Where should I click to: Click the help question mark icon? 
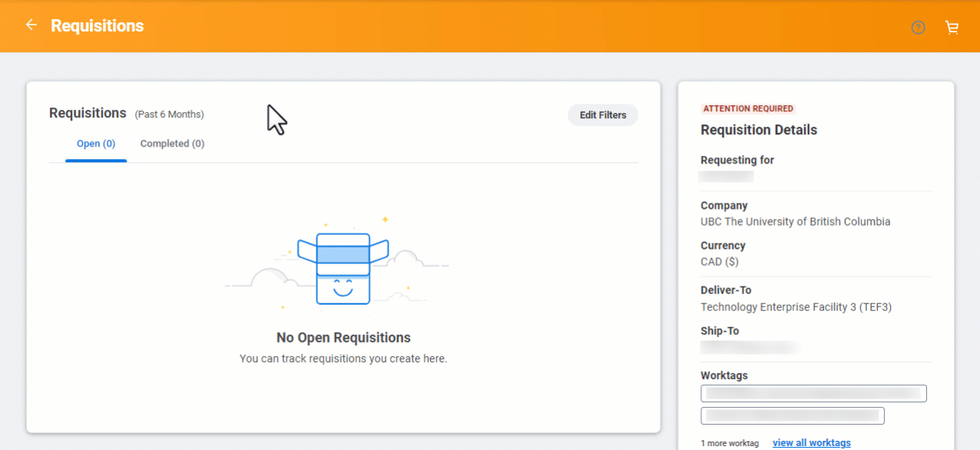pyautogui.click(x=918, y=27)
